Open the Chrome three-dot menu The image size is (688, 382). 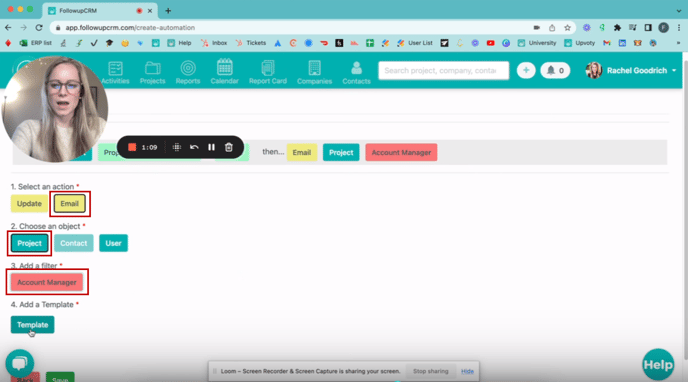click(679, 28)
